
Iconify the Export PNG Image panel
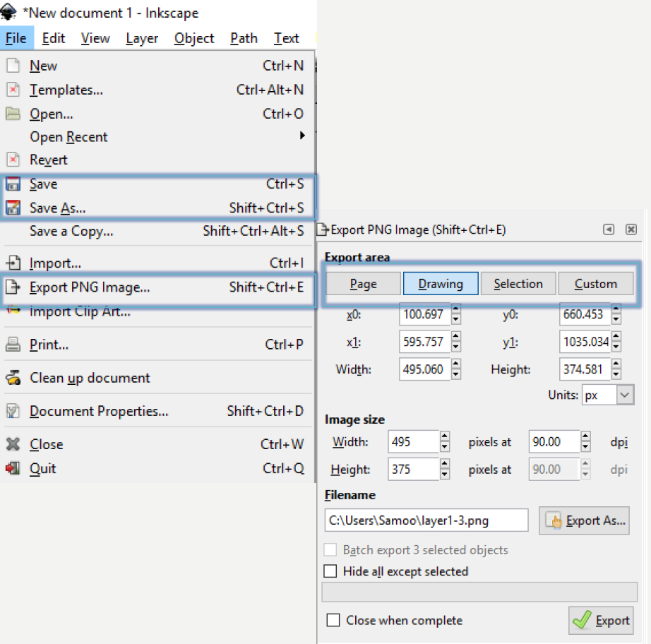coord(609,229)
